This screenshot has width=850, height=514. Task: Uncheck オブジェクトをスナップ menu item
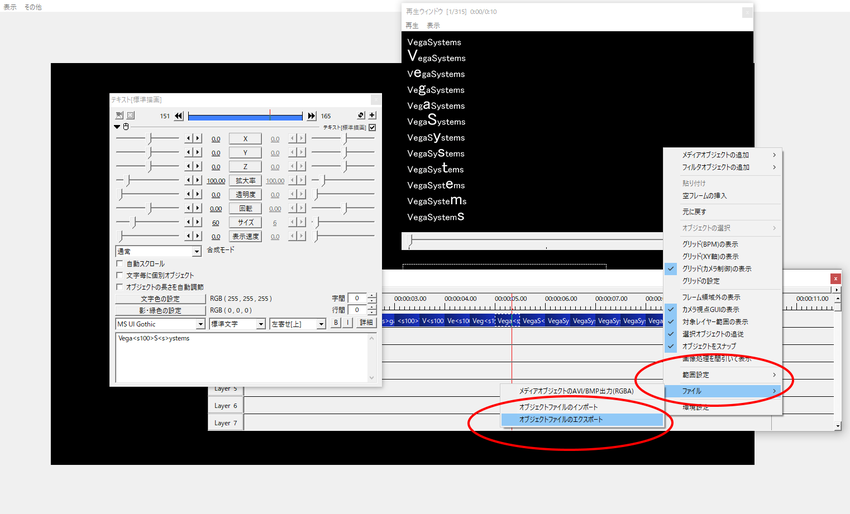723,346
